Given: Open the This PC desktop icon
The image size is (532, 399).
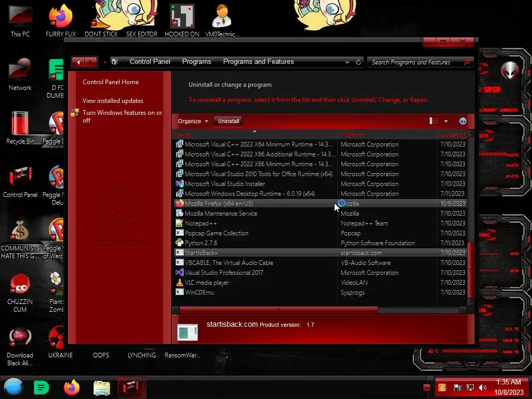Looking at the screenshot, I should coord(20,21).
